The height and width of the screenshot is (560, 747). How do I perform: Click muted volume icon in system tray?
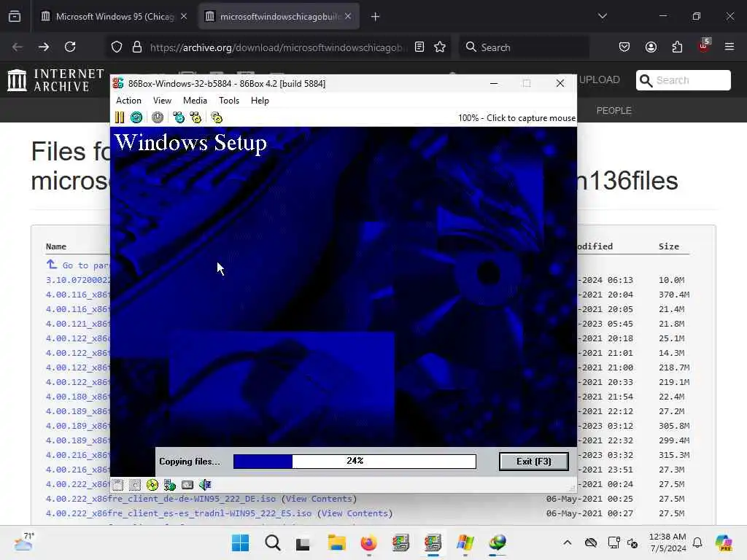[632, 542]
